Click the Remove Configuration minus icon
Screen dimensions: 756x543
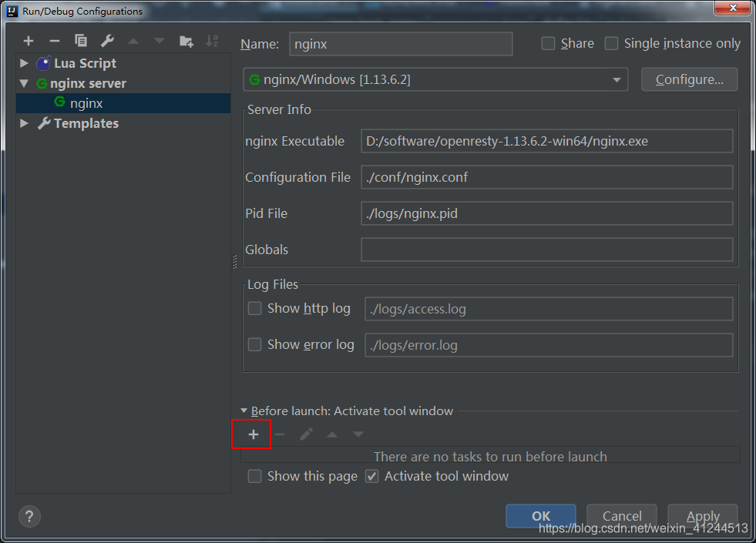point(54,41)
